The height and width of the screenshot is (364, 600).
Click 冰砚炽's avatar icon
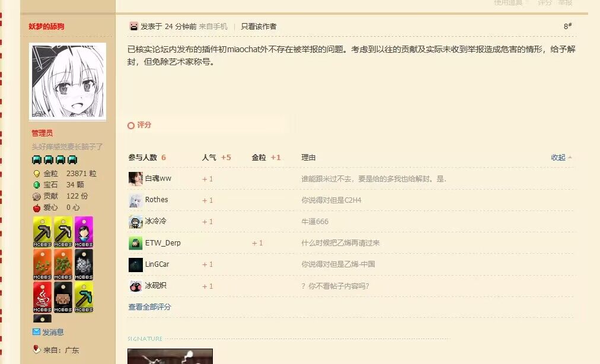tap(135, 286)
